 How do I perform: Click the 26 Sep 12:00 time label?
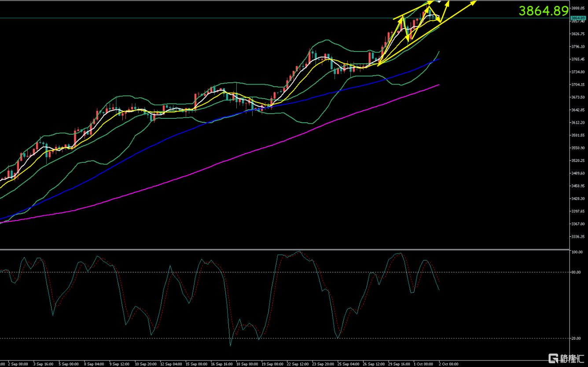click(372, 364)
